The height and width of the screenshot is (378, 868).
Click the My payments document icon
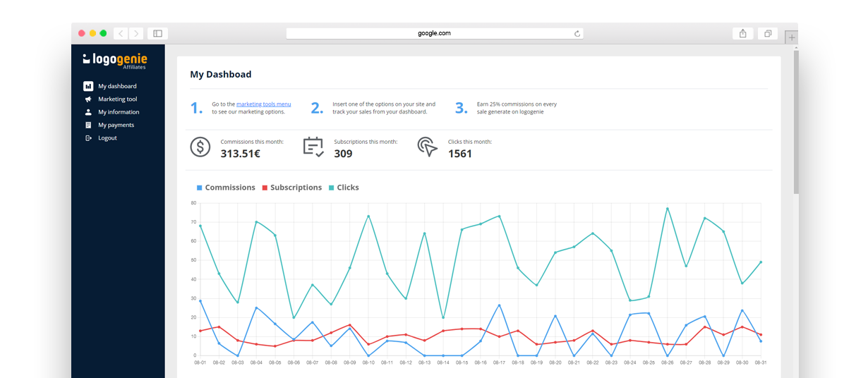pyautogui.click(x=88, y=125)
